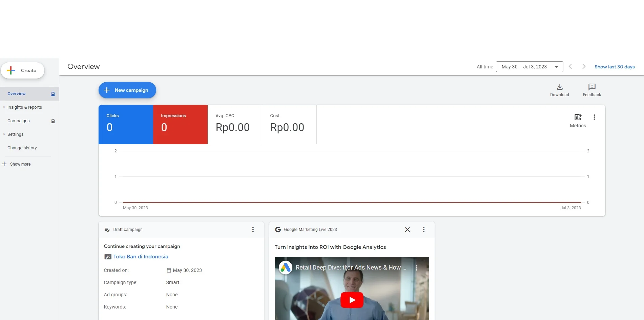Open Change history in sidebar
The image size is (644, 320).
[x=22, y=148]
